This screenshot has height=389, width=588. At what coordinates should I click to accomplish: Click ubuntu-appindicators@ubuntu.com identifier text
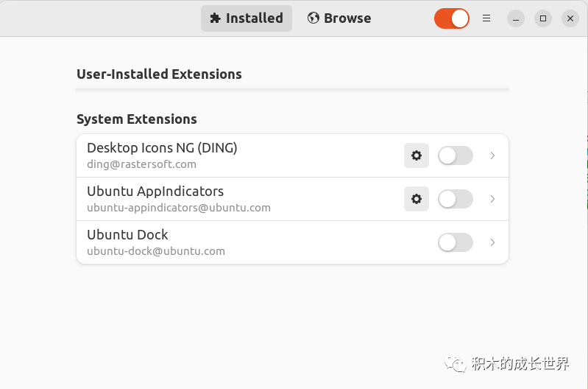179,208
